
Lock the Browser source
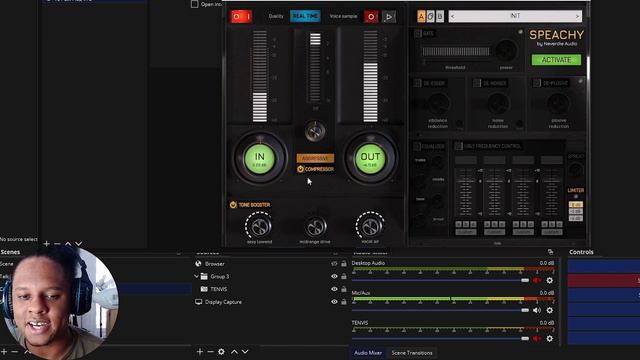click(344, 264)
